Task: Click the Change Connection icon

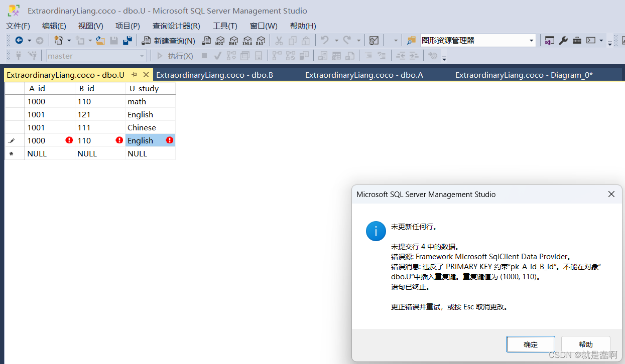Action: 33,56
